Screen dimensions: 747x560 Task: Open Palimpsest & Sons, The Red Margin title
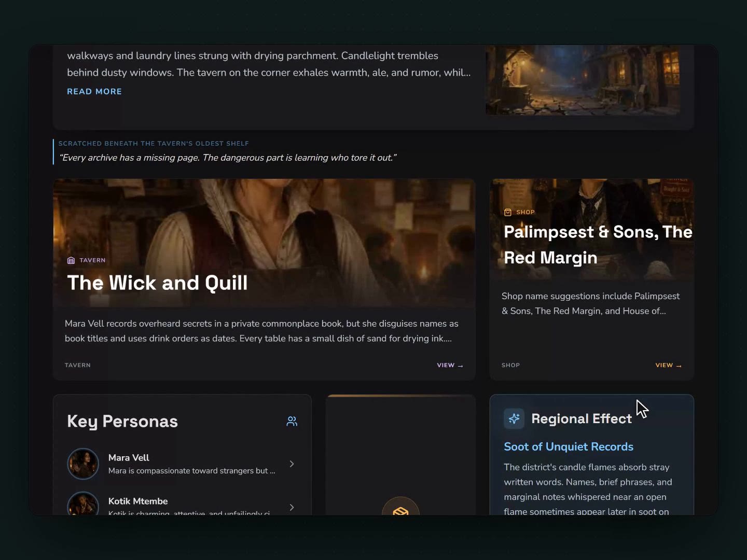(x=598, y=245)
